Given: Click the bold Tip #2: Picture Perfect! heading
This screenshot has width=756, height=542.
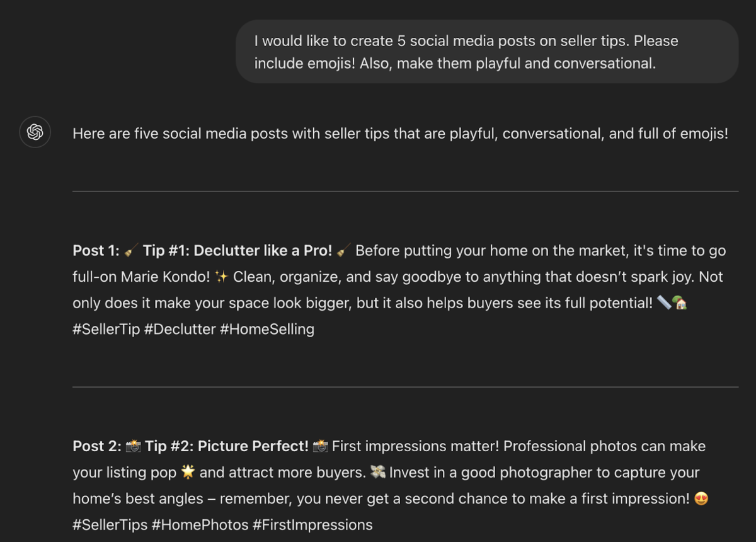Looking at the screenshot, I should click(227, 446).
